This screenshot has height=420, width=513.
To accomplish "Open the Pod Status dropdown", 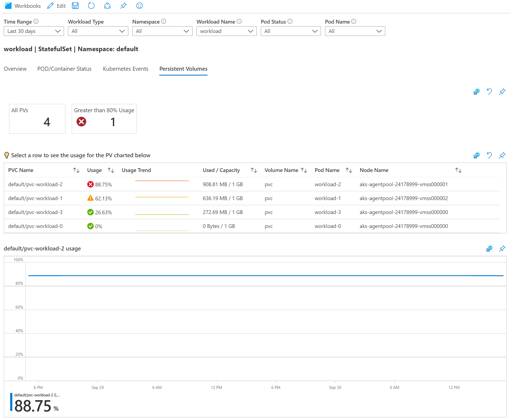I will coord(291,31).
